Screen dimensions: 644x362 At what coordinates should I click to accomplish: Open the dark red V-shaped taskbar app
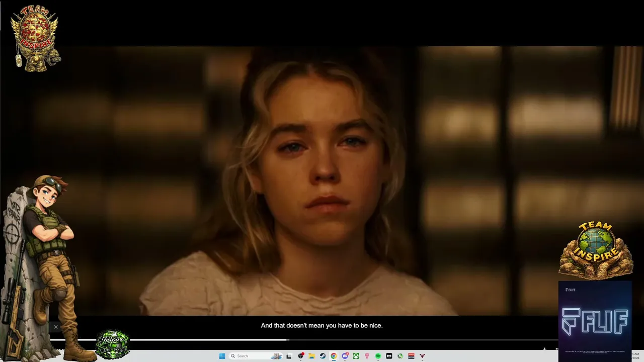[x=422, y=356]
